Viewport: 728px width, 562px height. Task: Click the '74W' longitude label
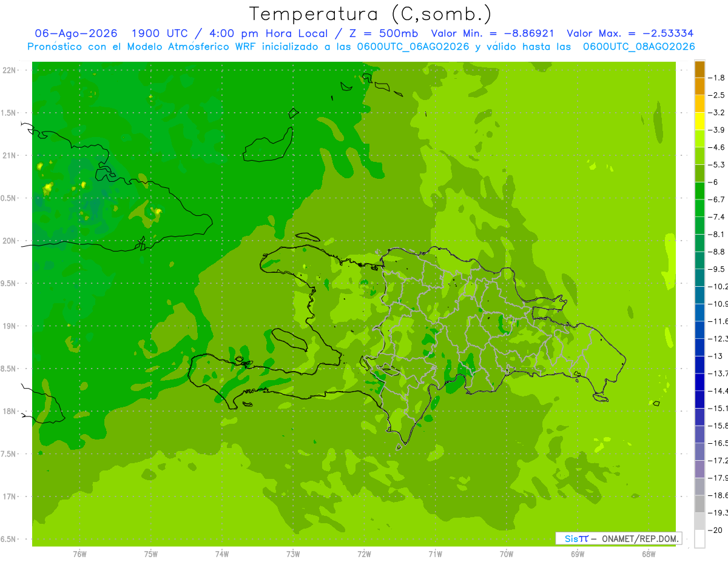(x=221, y=554)
